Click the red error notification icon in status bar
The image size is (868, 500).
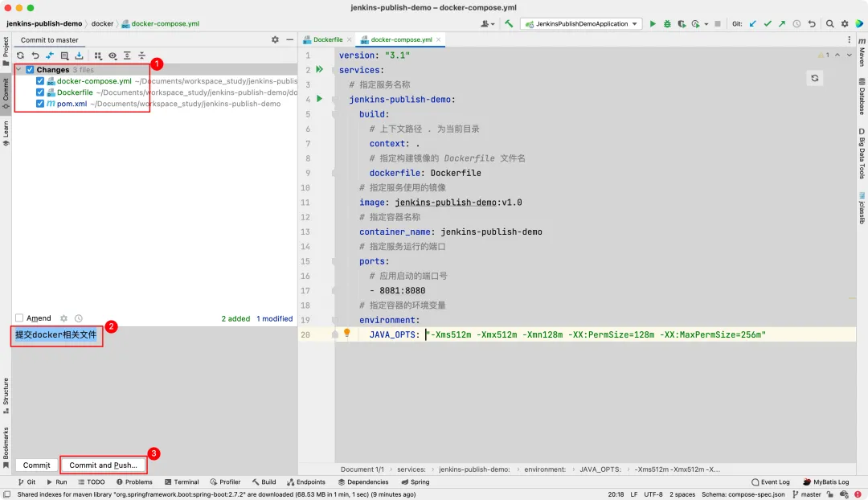pos(858,494)
